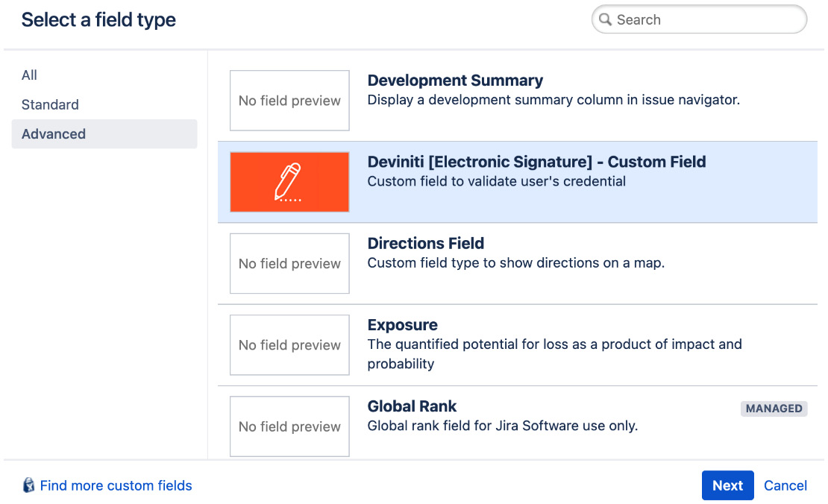Click the Development Summary preview placeholder

tap(289, 101)
